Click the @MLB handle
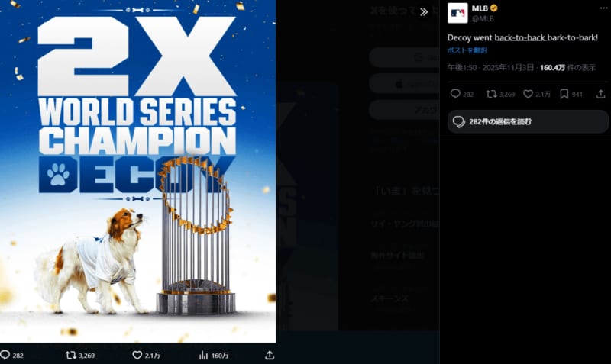This screenshot has height=364, width=611. pyautogui.click(x=483, y=18)
